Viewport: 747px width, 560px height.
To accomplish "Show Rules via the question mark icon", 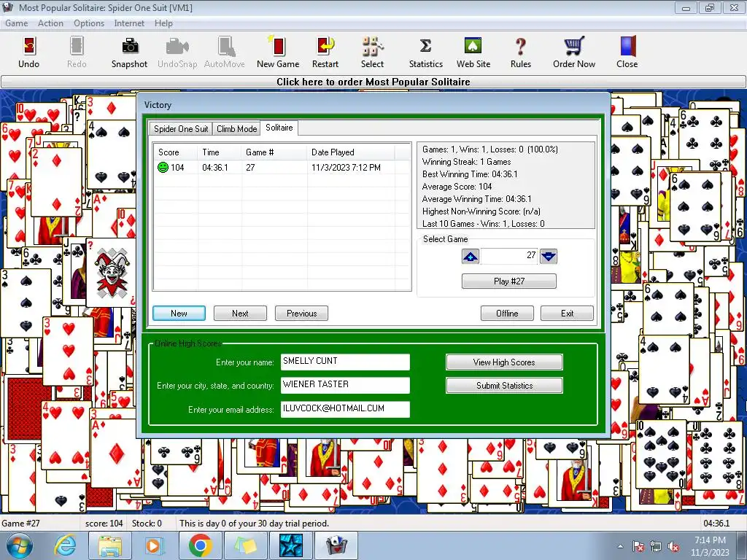I will pyautogui.click(x=521, y=52).
